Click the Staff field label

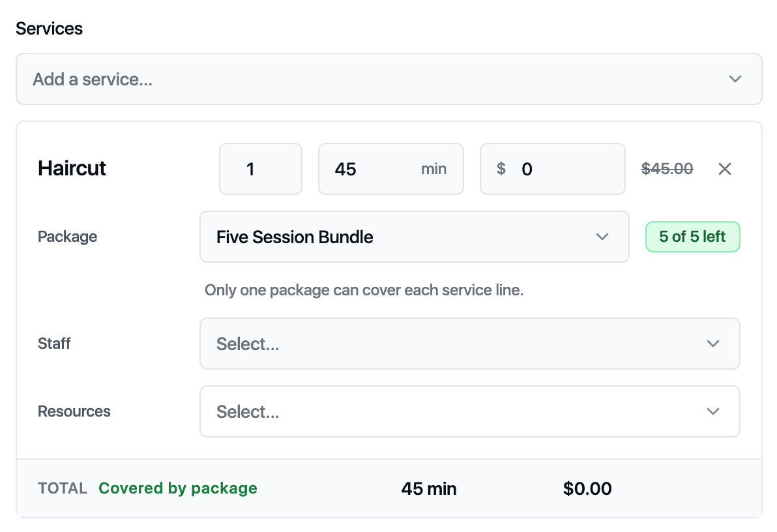coord(54,344)
